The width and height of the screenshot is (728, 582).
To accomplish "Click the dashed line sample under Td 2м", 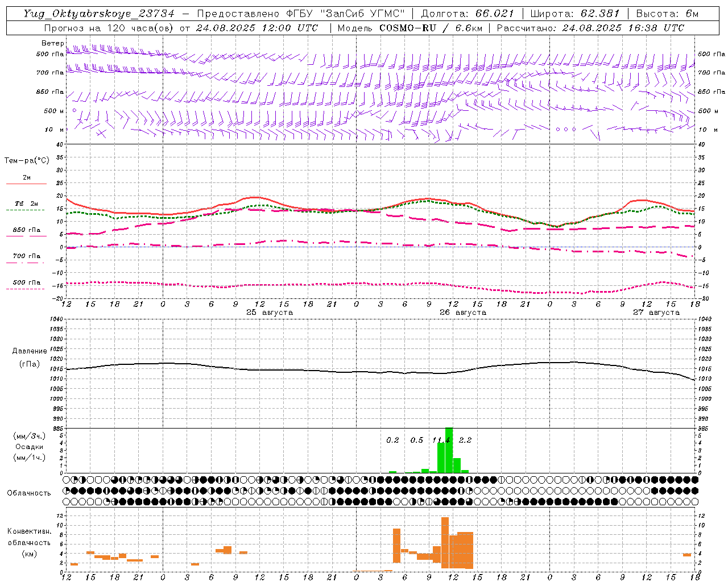I will coord(25,210).
